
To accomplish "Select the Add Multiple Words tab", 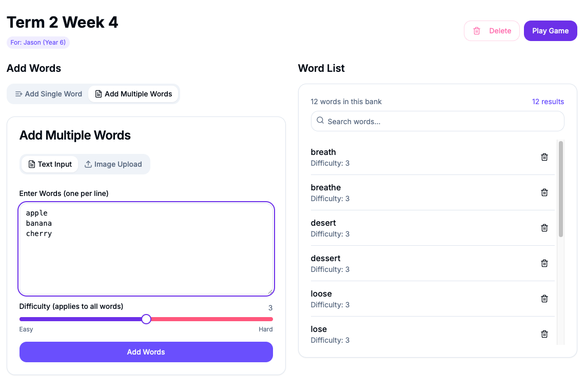I will tap(133, 94).
